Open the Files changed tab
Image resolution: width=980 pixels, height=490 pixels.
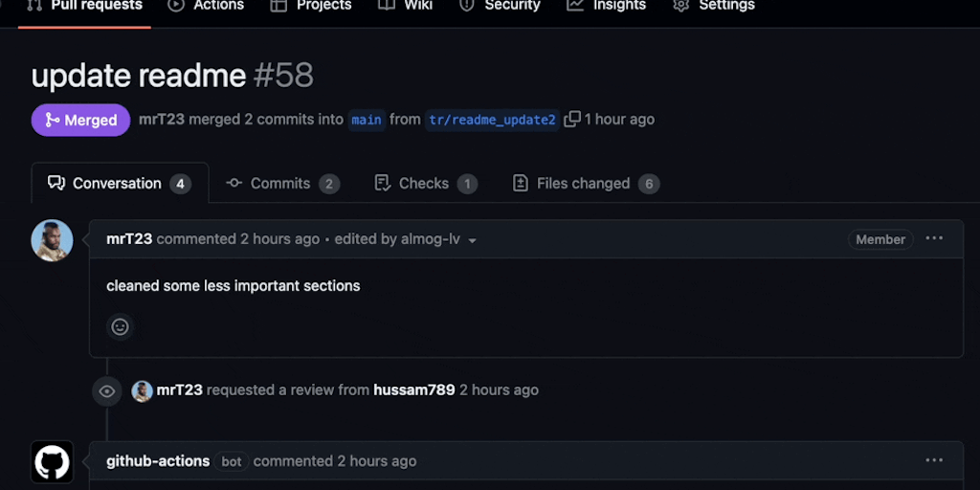(585, 184)
